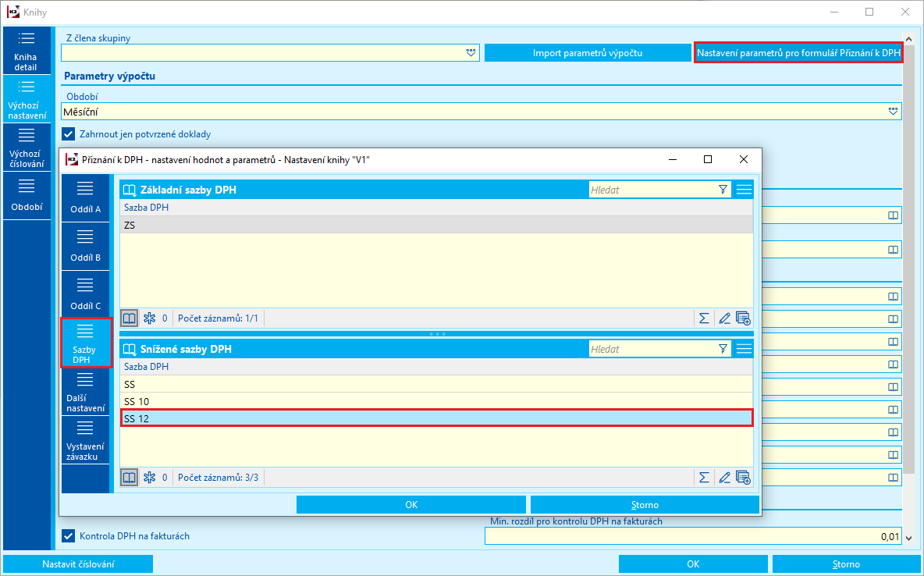Image resolution: width=924 pixels, height=576 pixels.
Task: Open Vystavení závazku section
Action: [85, 440]
